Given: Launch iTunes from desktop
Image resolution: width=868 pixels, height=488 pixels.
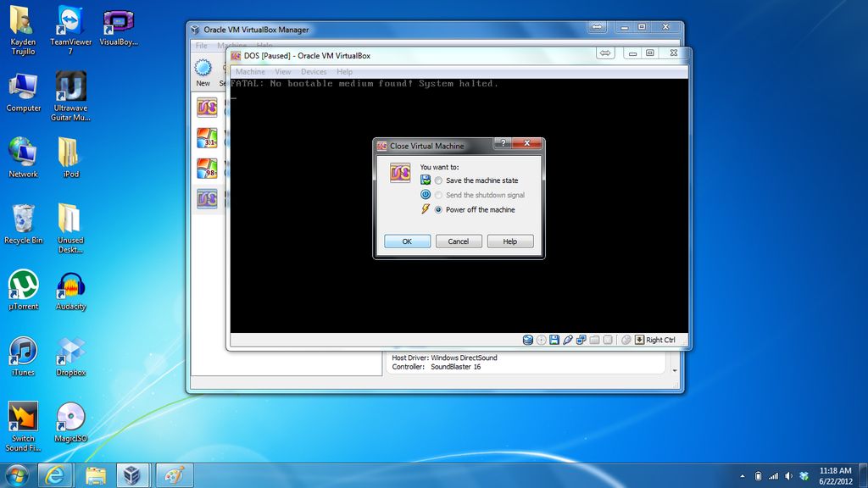Looking at the screenshot, I should coord(23,357).
